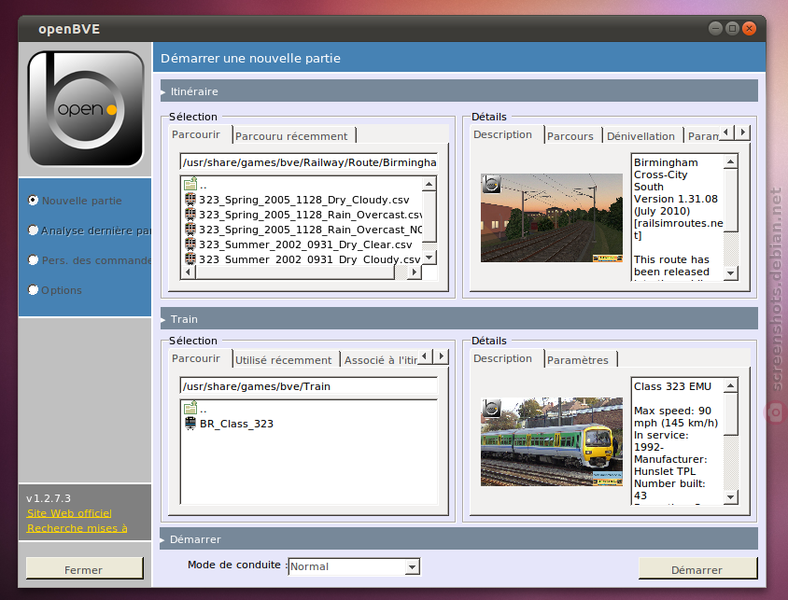788x600 pixels.
Task: Click the icon beside BR_Class_323 folder
Action: pyautogui.click(x=190, y=423)
